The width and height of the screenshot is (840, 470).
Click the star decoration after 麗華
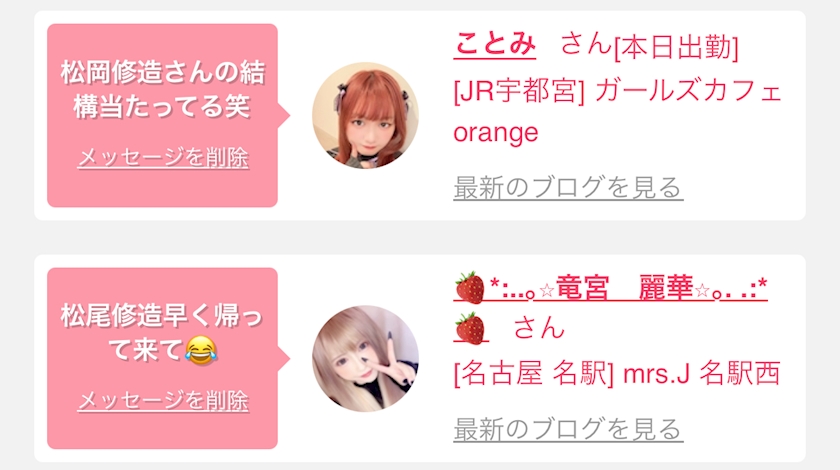pyautogui.click(x=702, y=290)
